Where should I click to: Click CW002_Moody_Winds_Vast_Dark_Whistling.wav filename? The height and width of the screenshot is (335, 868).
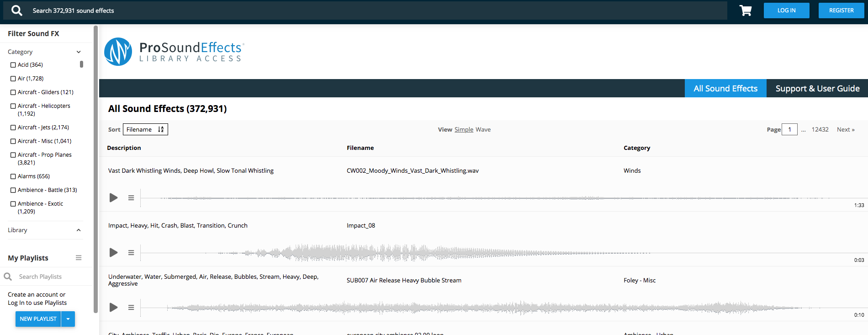[x=413, y=170]
